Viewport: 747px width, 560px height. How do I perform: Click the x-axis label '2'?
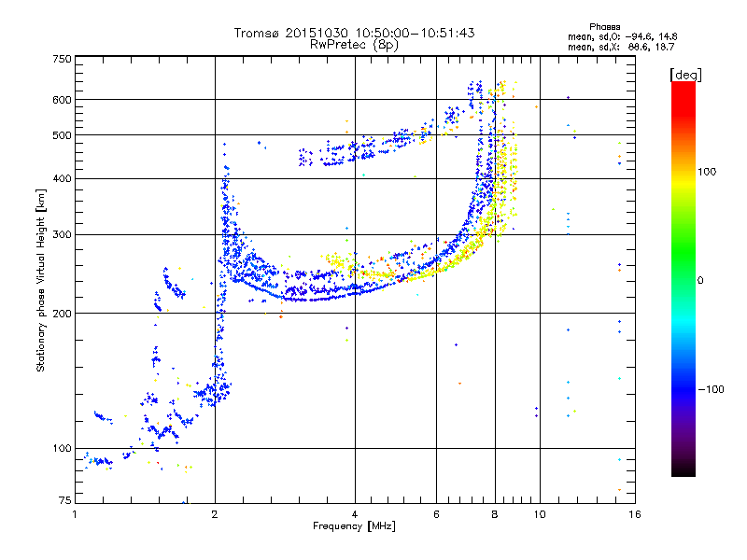coord(215,514)
